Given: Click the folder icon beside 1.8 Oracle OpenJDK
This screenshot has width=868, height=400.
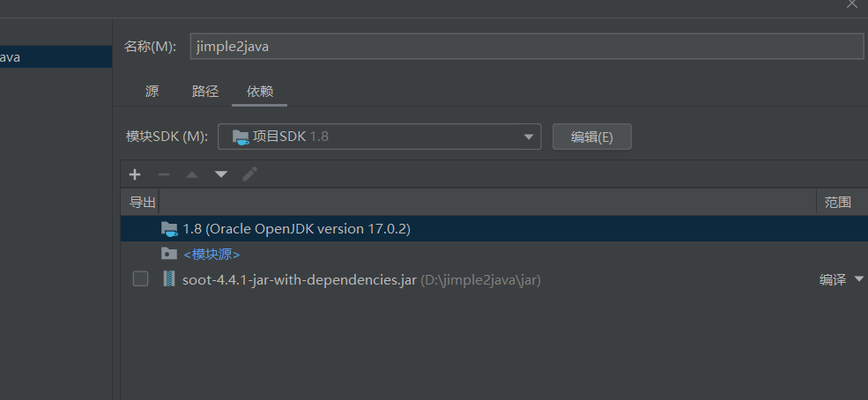Looking at the screenshot, I should (169, 229).
